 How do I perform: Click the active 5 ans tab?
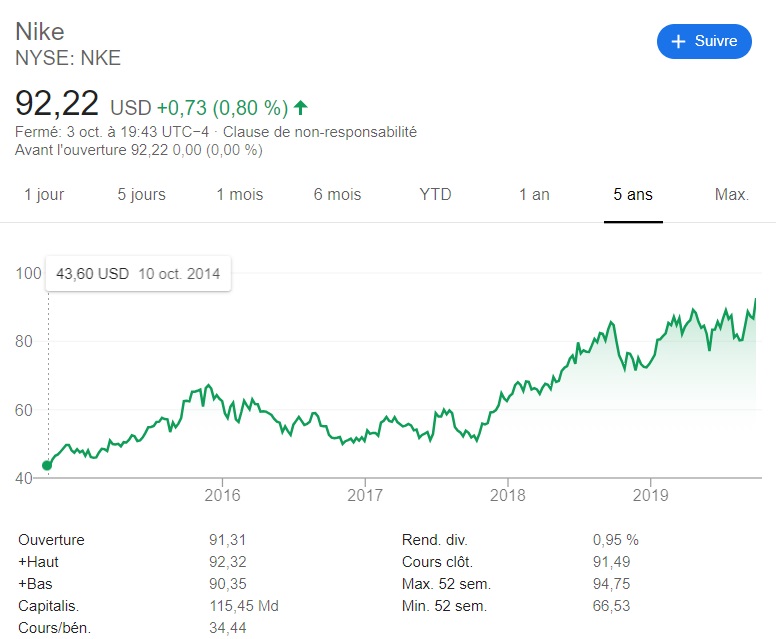click(x=633, y=194)
